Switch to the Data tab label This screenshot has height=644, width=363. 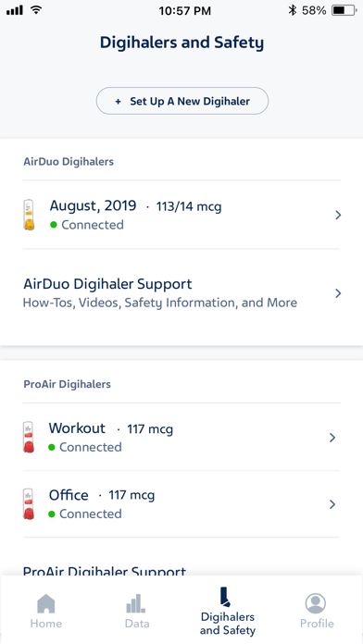(x=137, y=624)
